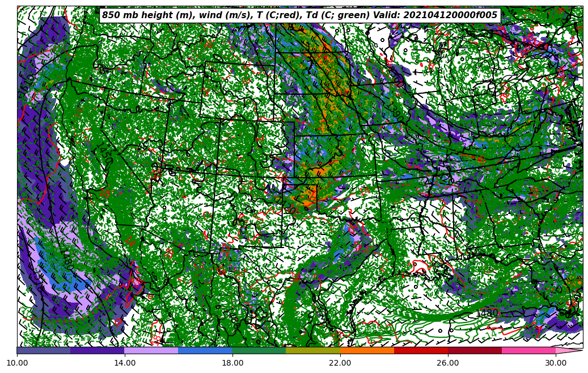The image size is (588, 373).
Task: Select the green 18–20 colorbar segment
Action: (x=259, y=350)
